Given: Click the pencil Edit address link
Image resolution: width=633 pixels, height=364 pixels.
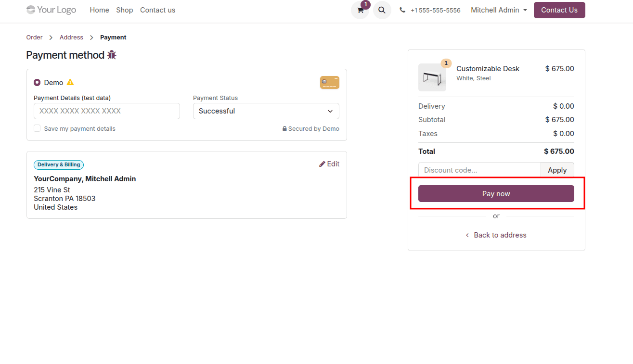Looking at the screenshot, I should click(329, 164).
